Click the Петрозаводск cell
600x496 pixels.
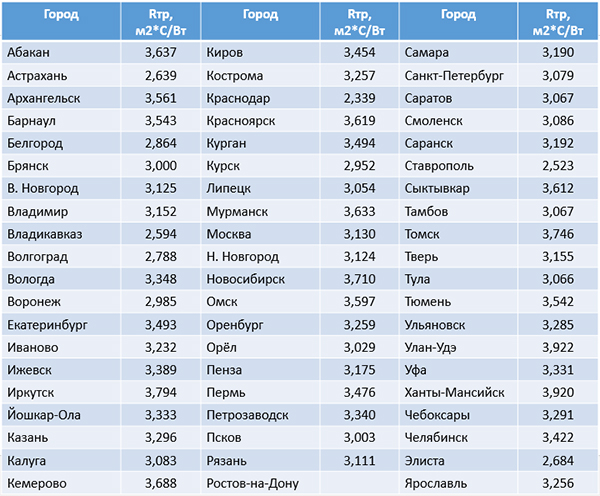pos(260,415)
